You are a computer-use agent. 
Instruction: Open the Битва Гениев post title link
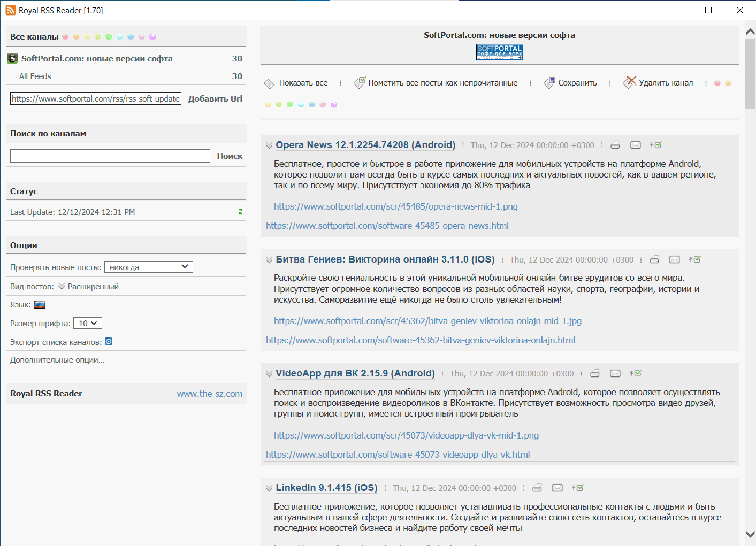385,259
